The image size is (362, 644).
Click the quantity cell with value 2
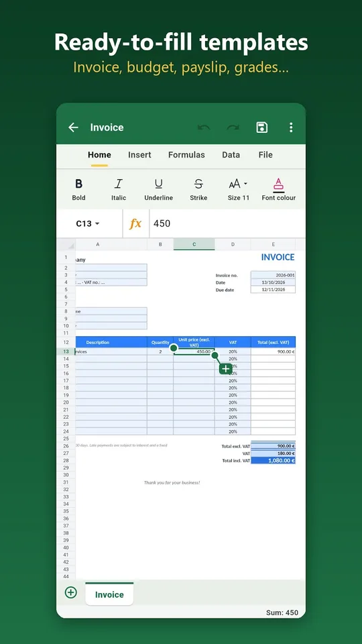(160, 352)
